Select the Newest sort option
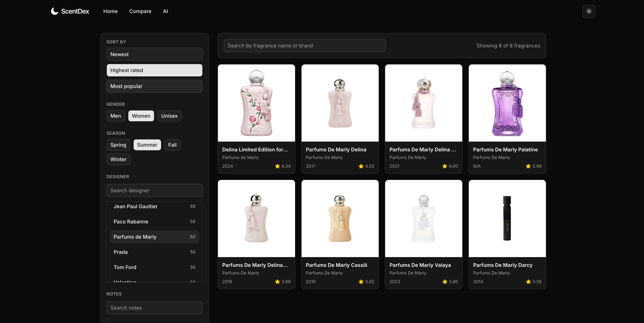 pyautogui.click(x=154, y=54)
